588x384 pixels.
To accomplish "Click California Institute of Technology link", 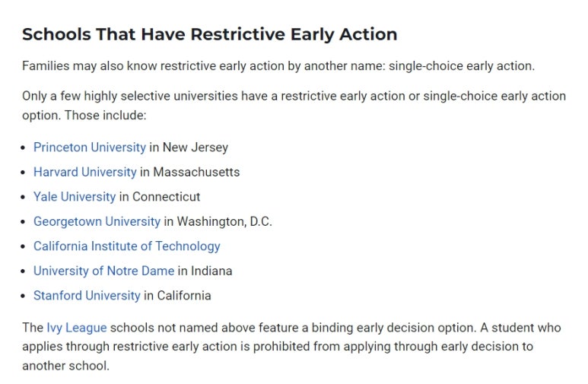I will [127, 246].
